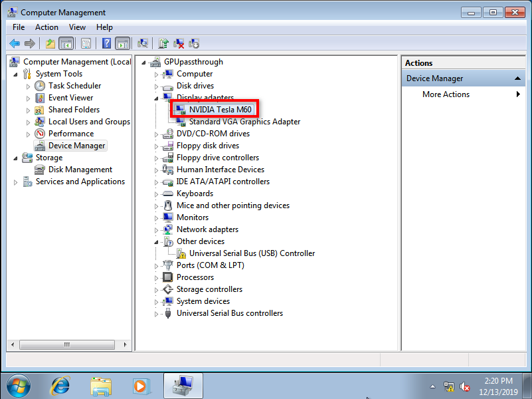This screenshot has width=532, height=399.
Task: Click Uninstall device toolbar icon
Action: click(x=179, y=43)
